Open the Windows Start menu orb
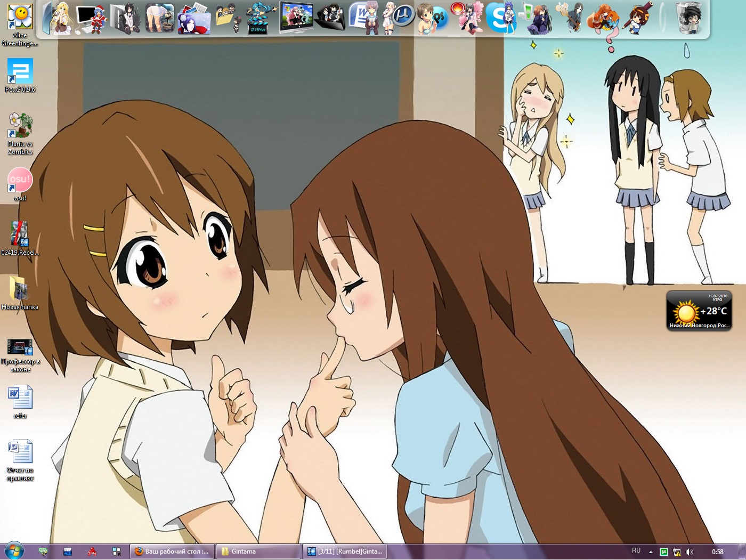Screen dimensions: 746x560 click(14, 551)
